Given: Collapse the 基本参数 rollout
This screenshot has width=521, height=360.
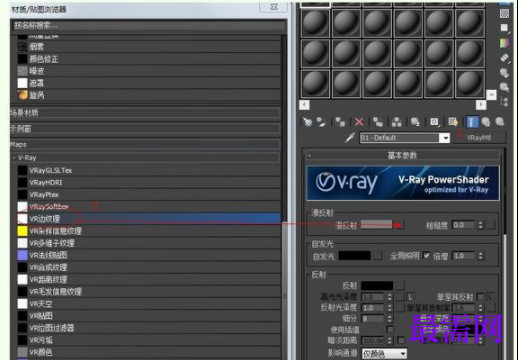Looking at the screenshot, I should coord(402,155).
